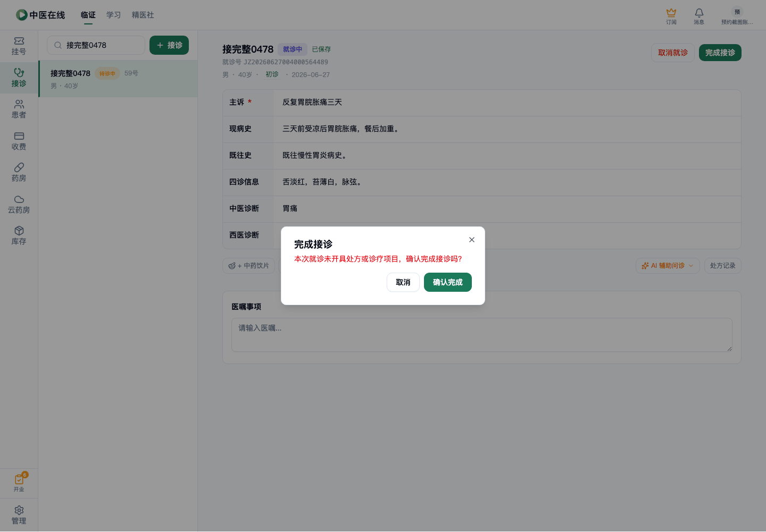Click the red 取消就诊 button
The width and height of the screenshot is (766, 532).
click(673, 53)
